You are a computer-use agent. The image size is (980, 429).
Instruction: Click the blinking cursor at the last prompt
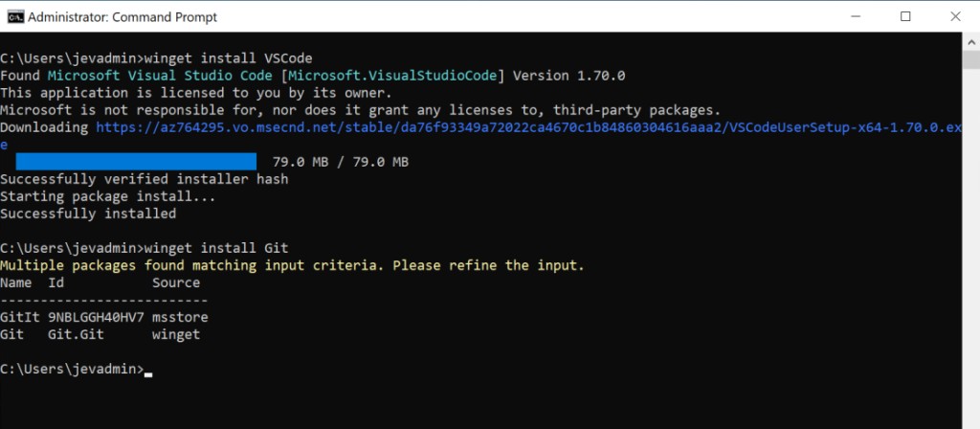[148, 370]
